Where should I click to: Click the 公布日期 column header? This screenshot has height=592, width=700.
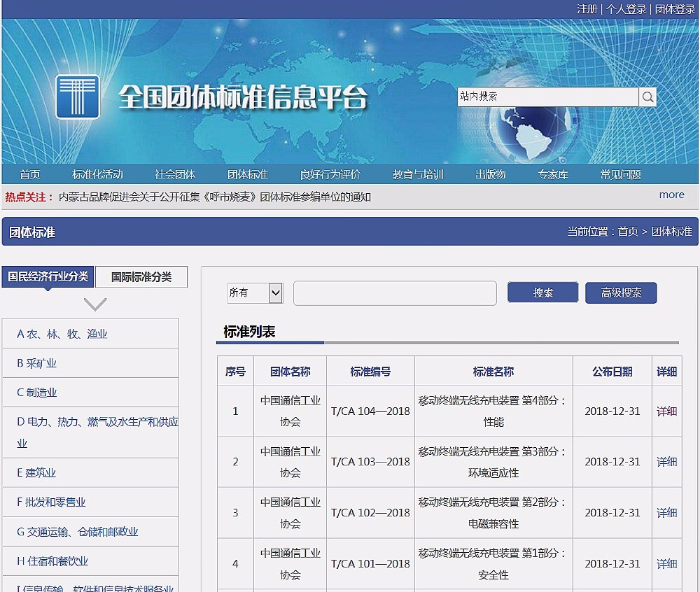click(x=612, y=371)
